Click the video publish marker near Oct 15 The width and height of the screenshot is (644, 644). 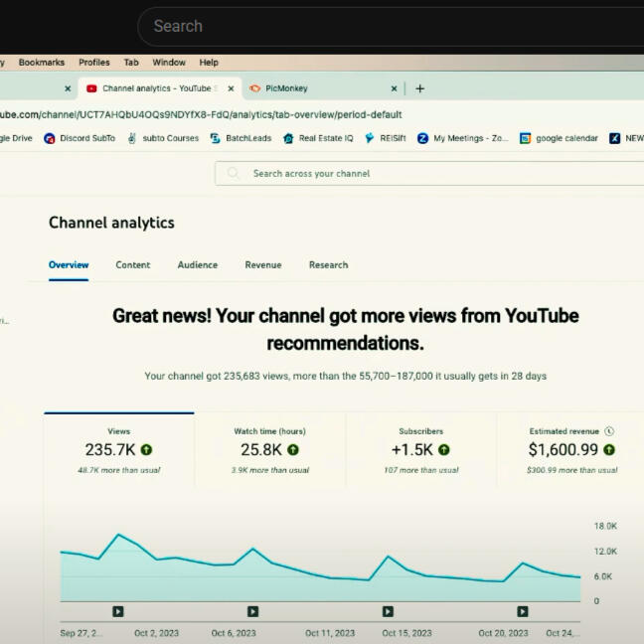point(388,612)
